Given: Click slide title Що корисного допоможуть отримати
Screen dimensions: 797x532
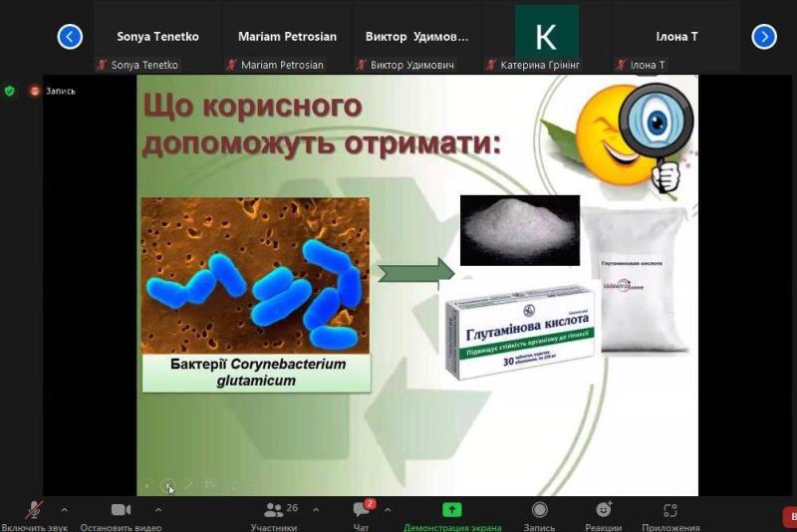Looking at the screenshot, I should pos(322,125).
